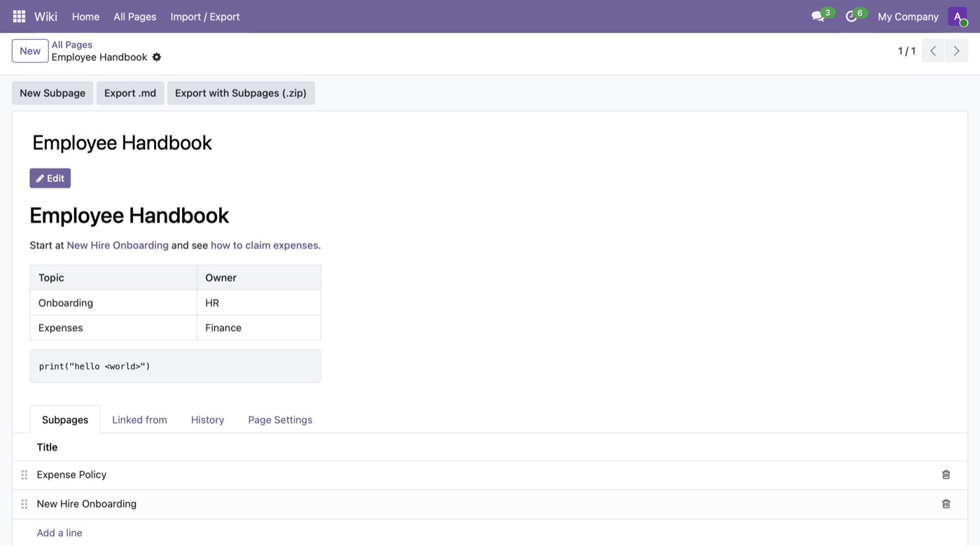Follow the New Hire Onboarding link in text
The image size is (980, 546).
click(118, 246)
